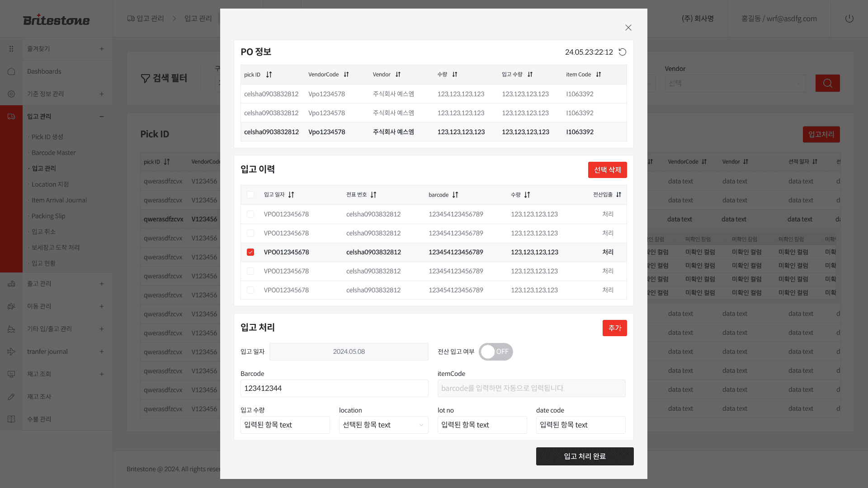868x488 pixels.
Task: Expand 기준 정보 관리 menu
Action: [102, 94]
